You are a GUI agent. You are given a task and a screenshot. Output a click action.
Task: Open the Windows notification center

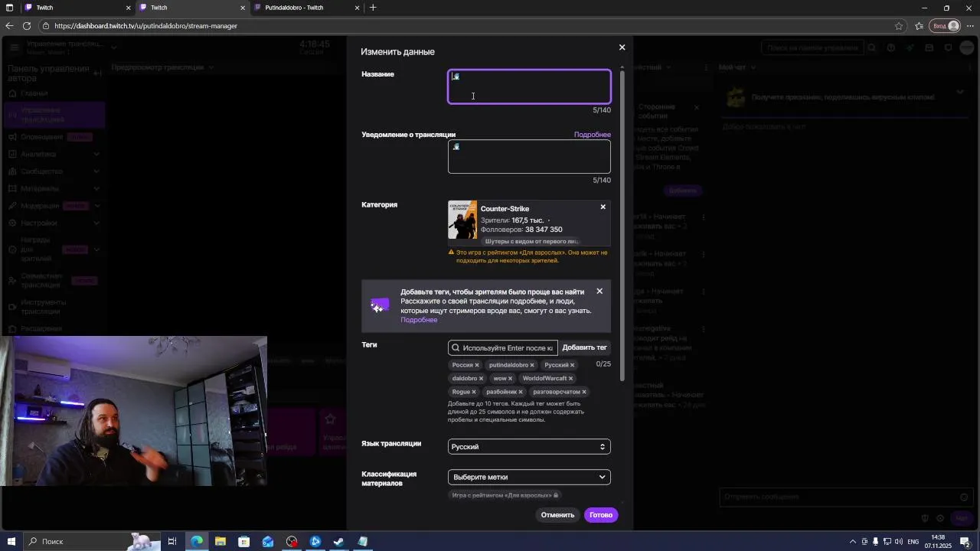click(x=965, y=542)
